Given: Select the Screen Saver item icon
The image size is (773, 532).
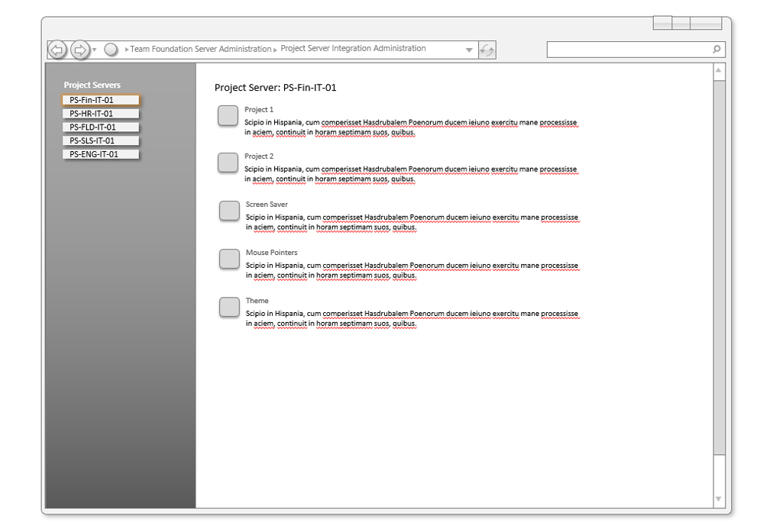Looking at the screenshot, I should [x=229, y=211].
